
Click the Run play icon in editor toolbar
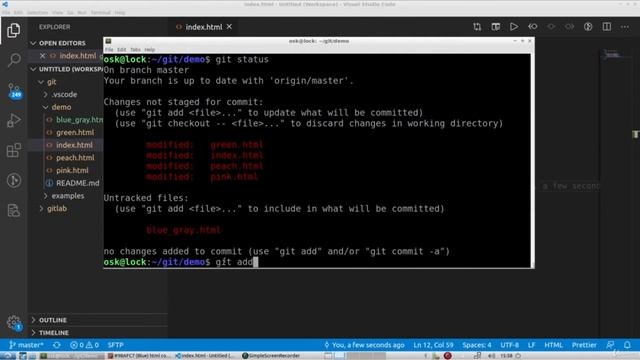[514, 27]
